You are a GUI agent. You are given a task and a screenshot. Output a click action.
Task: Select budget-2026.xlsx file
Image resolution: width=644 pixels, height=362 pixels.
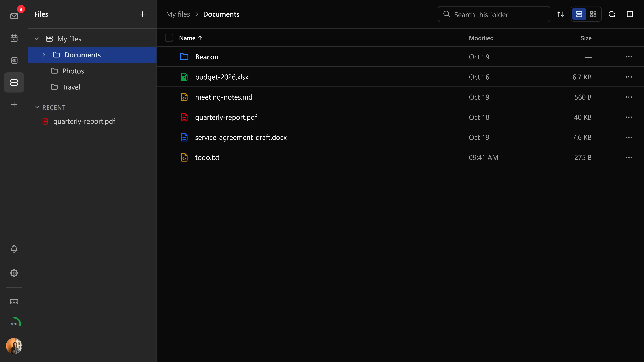pos(400,77)
